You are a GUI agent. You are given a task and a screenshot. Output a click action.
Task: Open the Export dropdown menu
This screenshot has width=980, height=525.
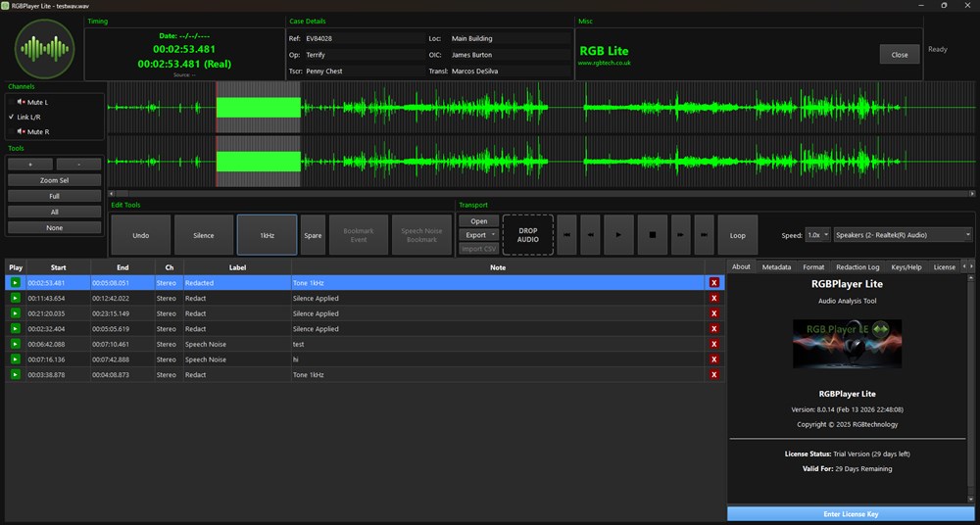[x=479, y=235]
